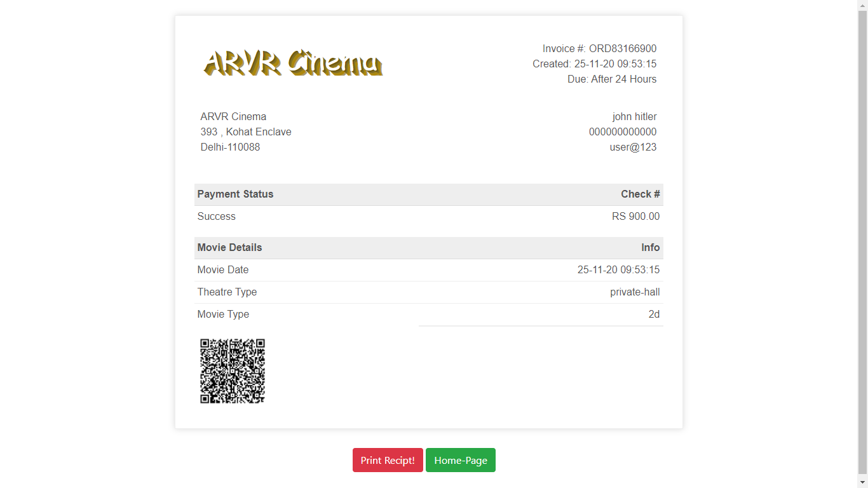Select invoice number ORD83166900 text

coord(623,49)
